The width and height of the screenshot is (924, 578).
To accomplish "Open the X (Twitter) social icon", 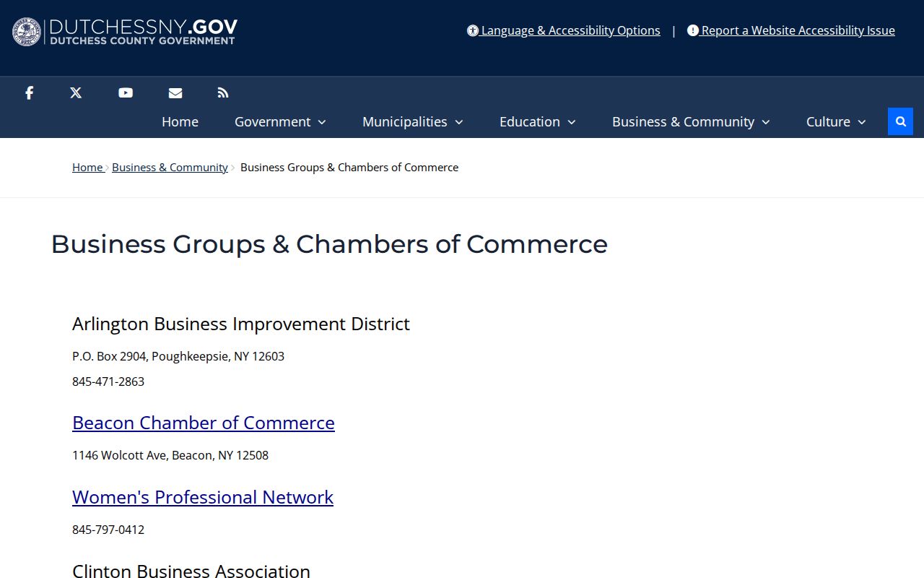I will pos(76,92).
